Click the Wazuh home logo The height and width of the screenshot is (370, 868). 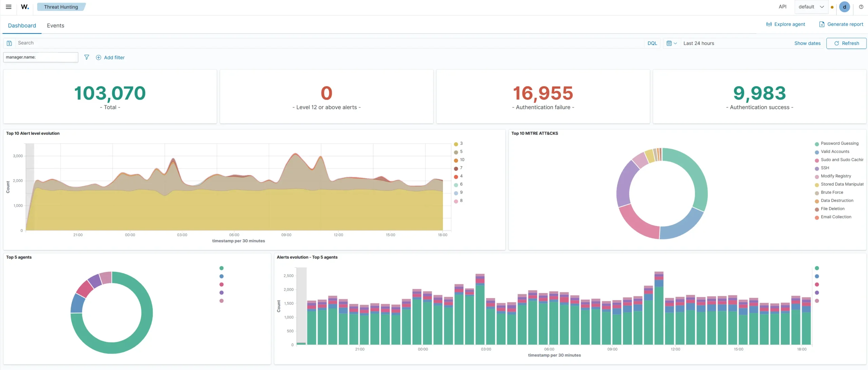pyautogui.click(x=25, y=7)
